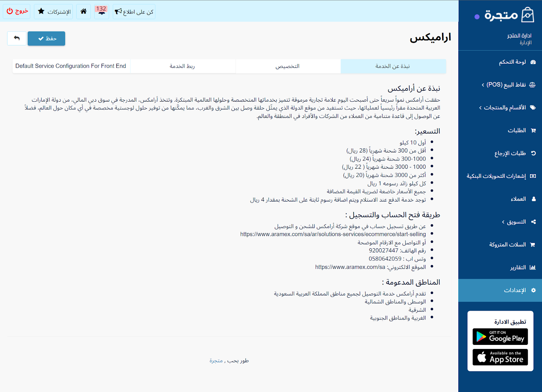This screenshot has width=542, height=392.
Task: Click the كن على اطلاع button
Action: pos(134,12)
